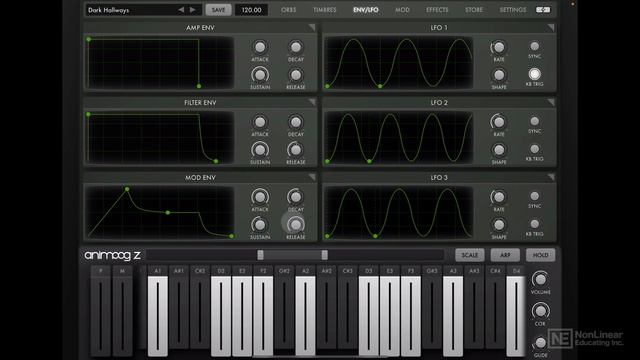Screen dimensions: 640x360
Task: Click the AMP ENV Attack knob
Action: [x=260, y=47]
